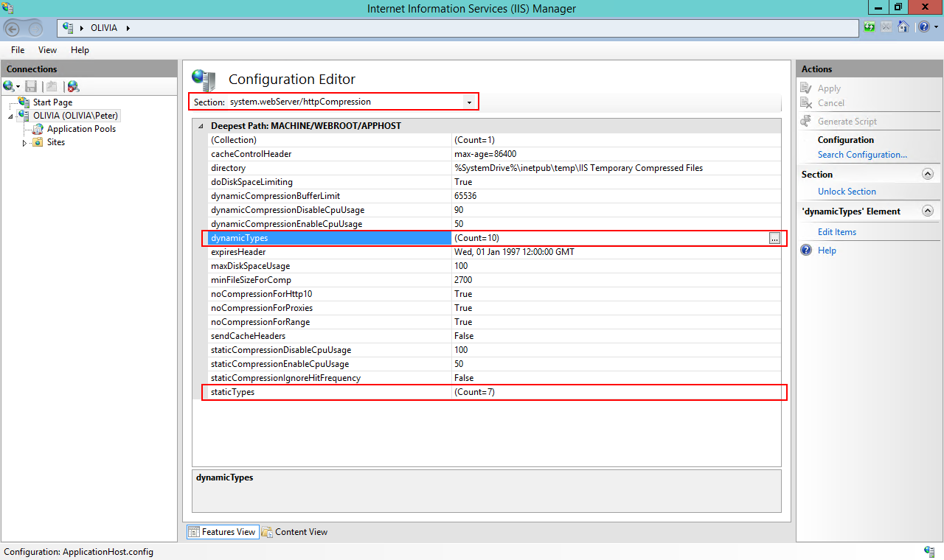Collapse the Section group in Actions
Viewport: 944px width, 560px height.
(x=928, y=175)
